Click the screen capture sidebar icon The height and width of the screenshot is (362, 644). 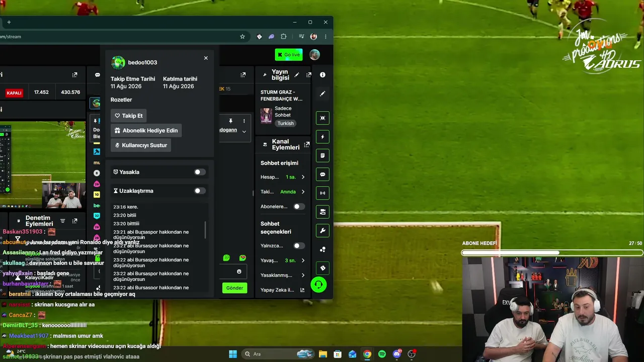coord(323,118)
